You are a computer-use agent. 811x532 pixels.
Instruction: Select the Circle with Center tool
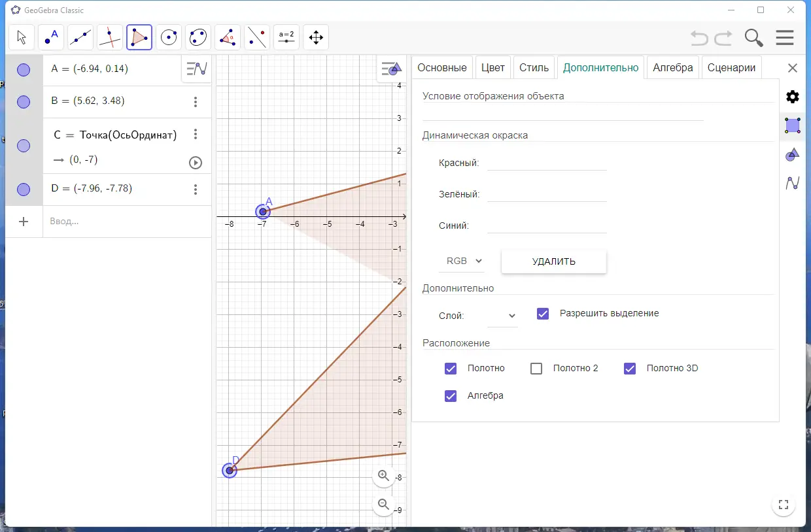tap(169, 37)
